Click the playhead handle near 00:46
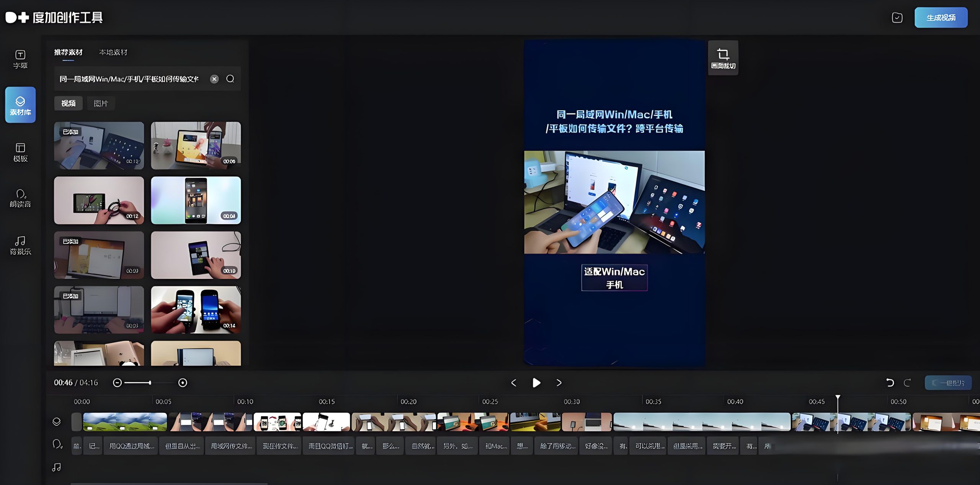The image size is (980, 485). pyautogui.click(x=838, y=398)
